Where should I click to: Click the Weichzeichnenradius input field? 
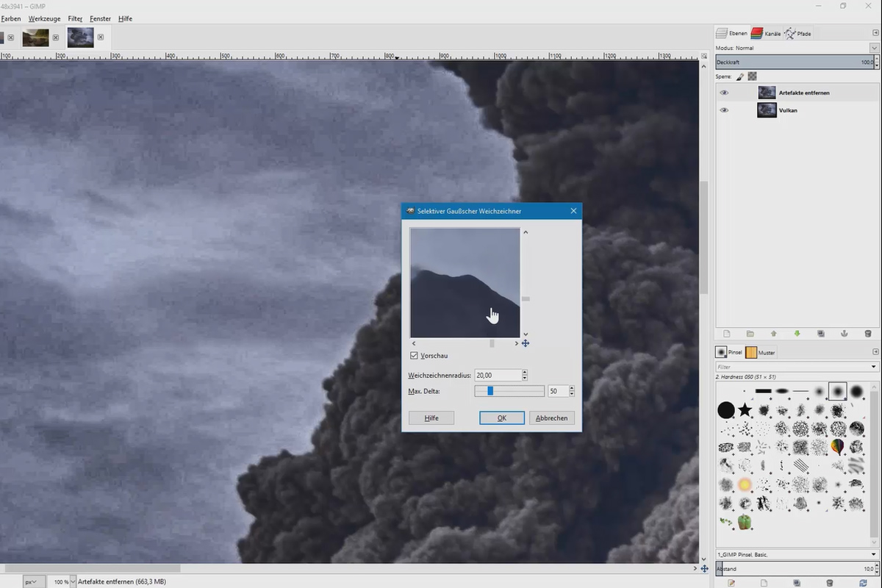pos(498,376)
